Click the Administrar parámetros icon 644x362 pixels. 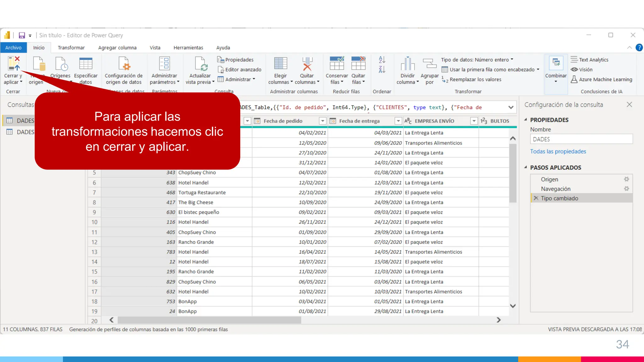tap(164, 63)
